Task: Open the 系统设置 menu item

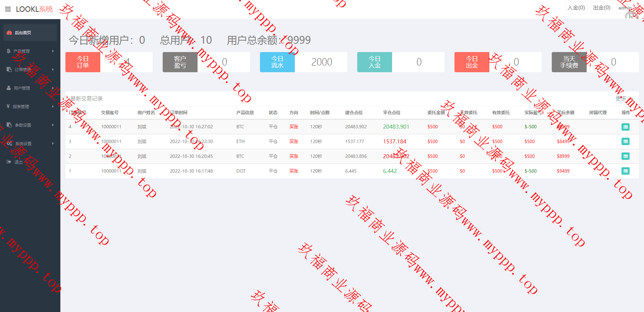Action: 23,143
